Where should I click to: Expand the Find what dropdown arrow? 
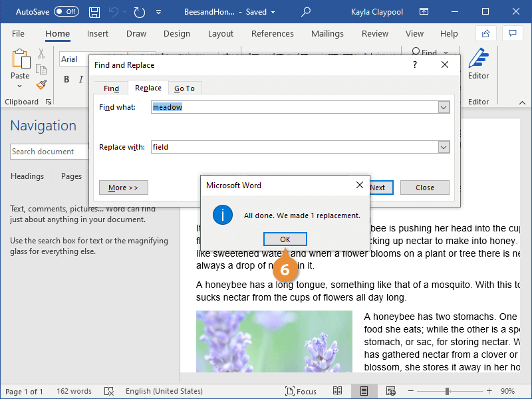coord(444,107)
